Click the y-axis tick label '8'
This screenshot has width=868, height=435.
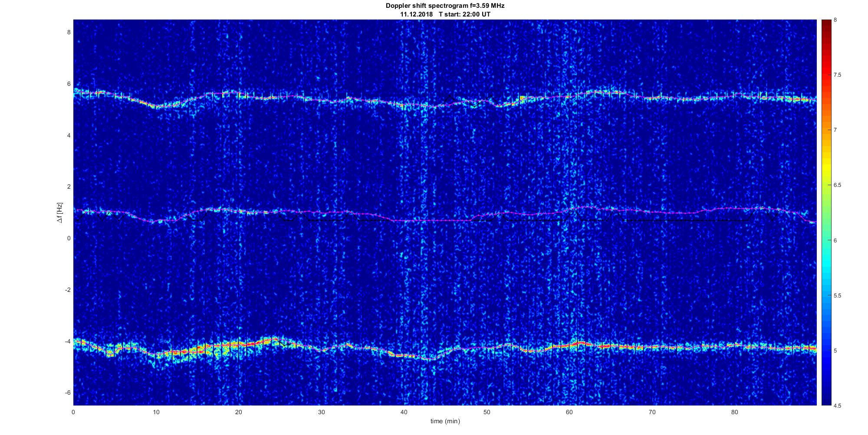pos(69,32)
